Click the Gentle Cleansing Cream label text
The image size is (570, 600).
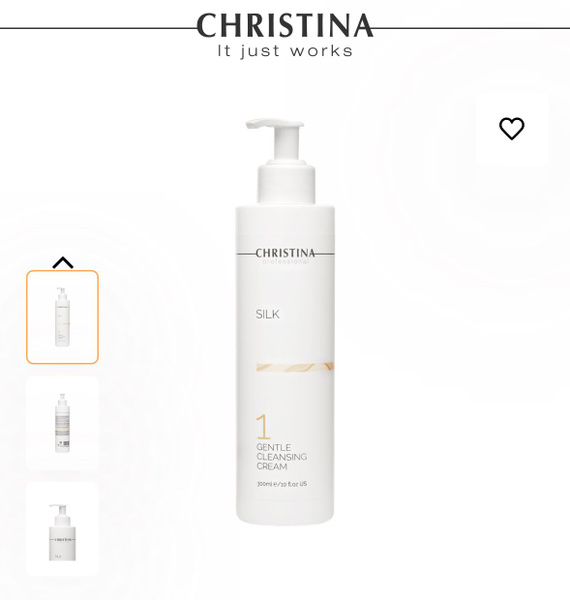[282, 457]
